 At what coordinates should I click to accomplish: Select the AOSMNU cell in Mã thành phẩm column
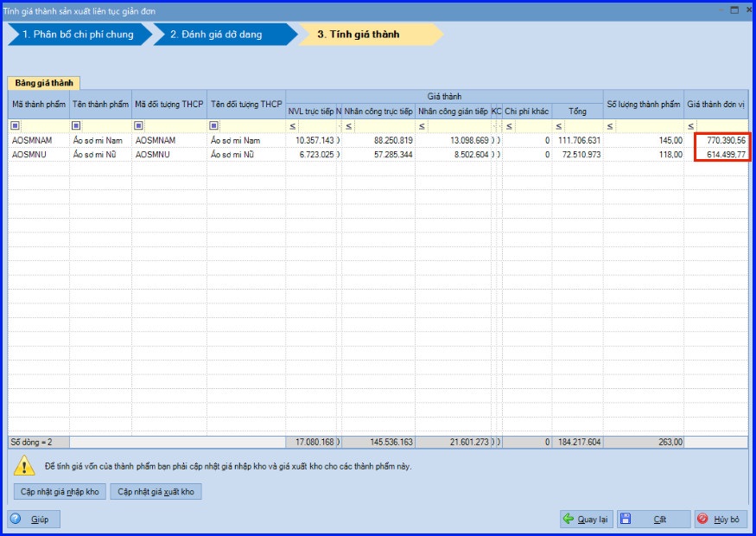tap(39, 155)
